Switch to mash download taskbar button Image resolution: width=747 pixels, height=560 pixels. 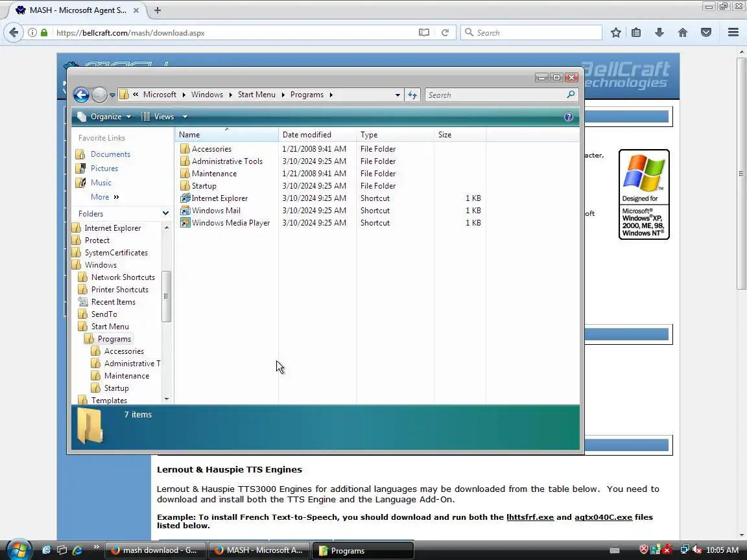pyautogui.click(x=156, y=550)
